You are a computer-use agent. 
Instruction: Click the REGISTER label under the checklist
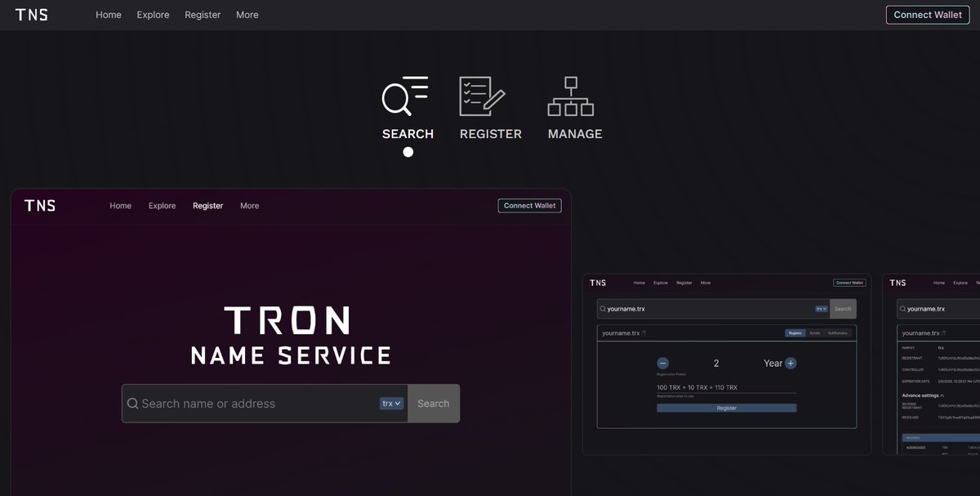pos(491,134)
